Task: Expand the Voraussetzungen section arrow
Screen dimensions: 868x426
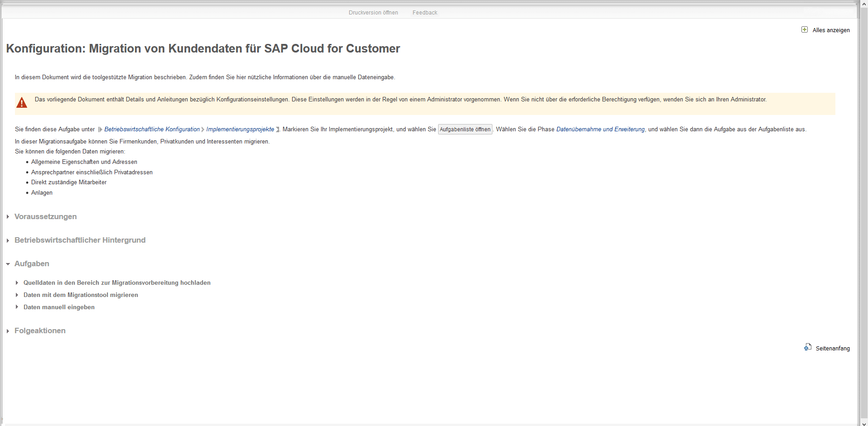Action: 8,217
